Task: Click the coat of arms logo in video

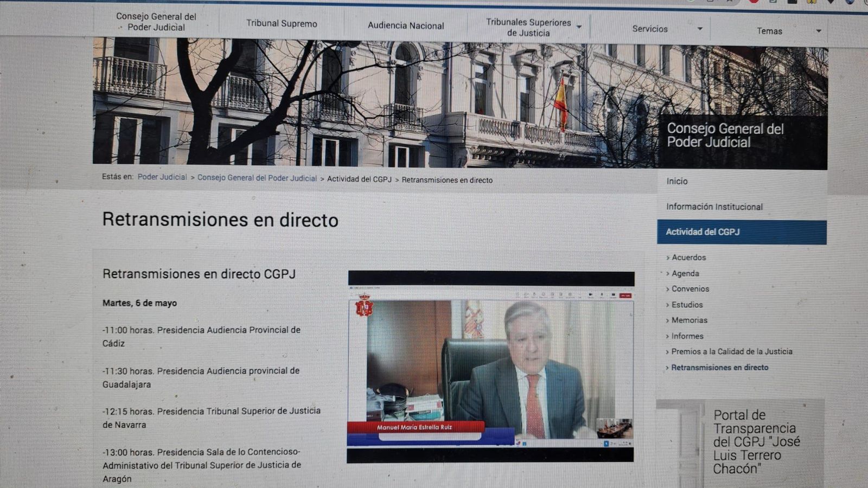Action: click(x=364, y=306)
